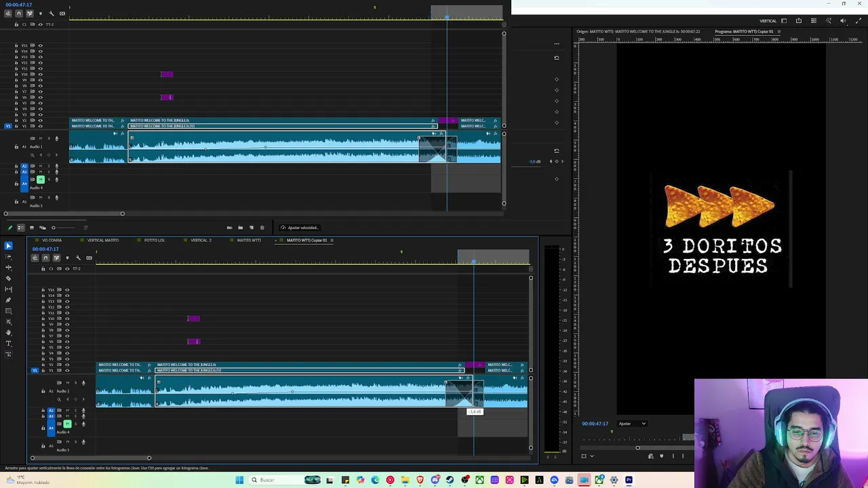Unmute Audio 4 with the green M

click(x=67, y=424)
